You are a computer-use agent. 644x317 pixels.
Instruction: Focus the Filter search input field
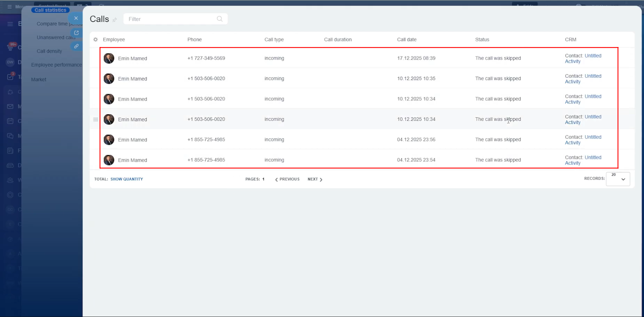171,19
